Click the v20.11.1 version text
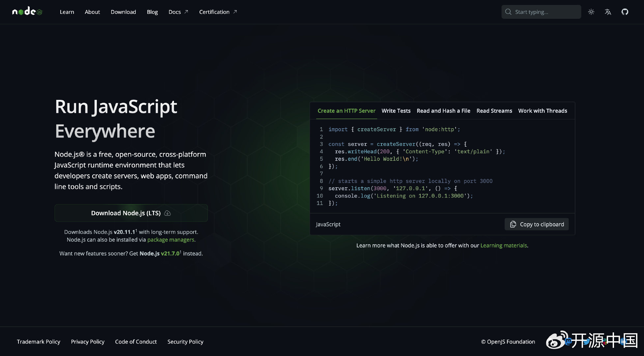The width and height of the screenshot is (644, 356). (x=124, y=232)
